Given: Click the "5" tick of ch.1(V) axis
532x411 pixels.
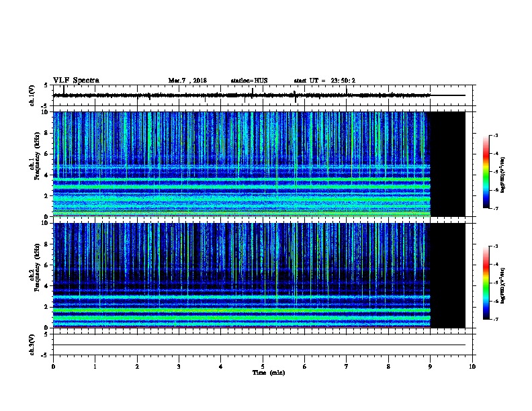Looking at the screenshot, I should tap(46, 85).
